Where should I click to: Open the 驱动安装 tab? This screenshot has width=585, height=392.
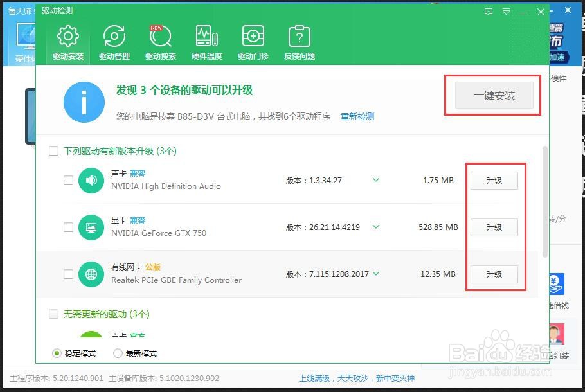68,42
